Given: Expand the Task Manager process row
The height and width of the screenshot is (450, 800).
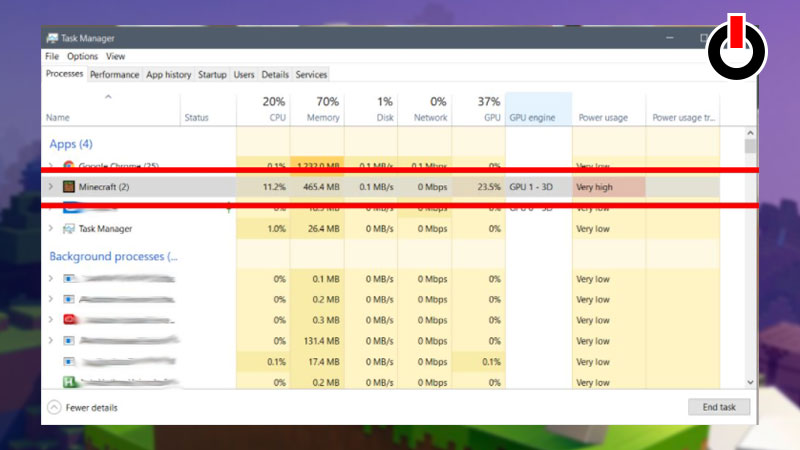Looking at the screenshot, I should [x=51, y=229].
